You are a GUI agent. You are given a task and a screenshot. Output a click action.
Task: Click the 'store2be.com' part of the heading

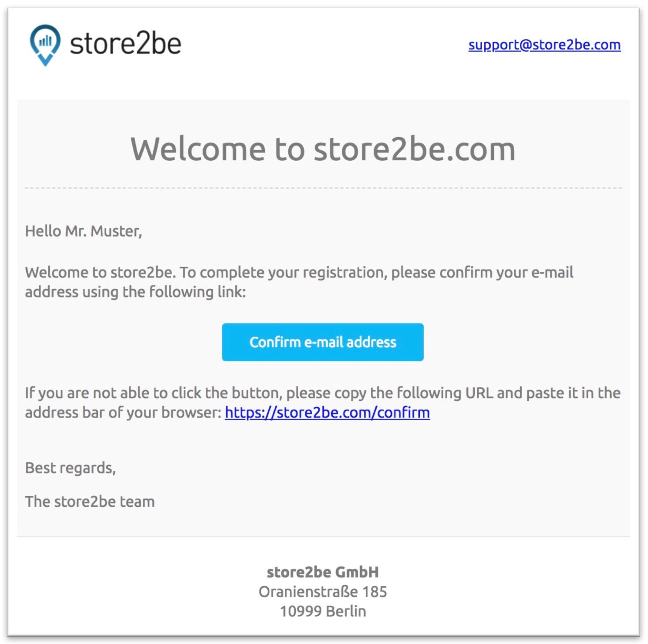[415, 149]
